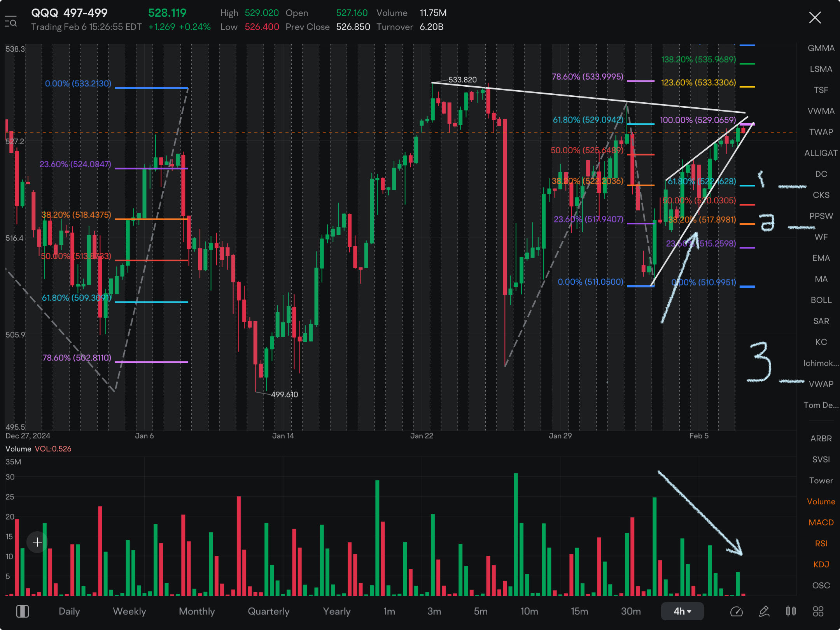Disable the active KDJ sub-indicator
This screenshot has width=840, height=630.
point(821,565)
